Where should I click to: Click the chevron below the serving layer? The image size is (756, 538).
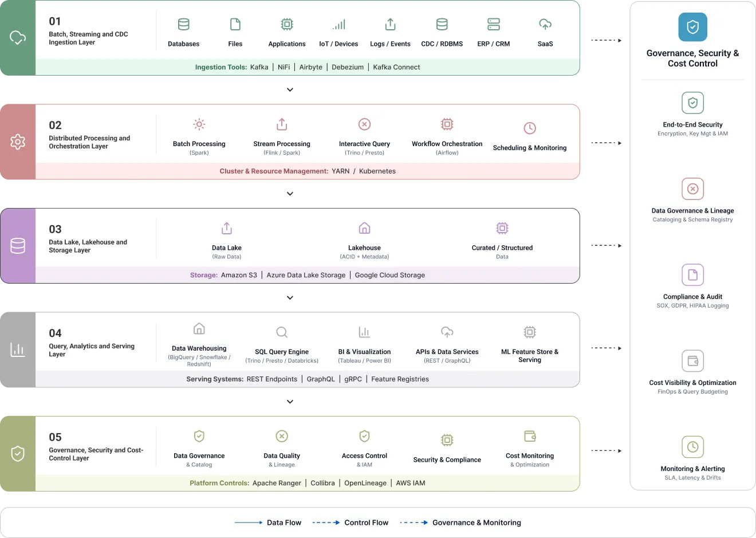[x=290, y=402]
